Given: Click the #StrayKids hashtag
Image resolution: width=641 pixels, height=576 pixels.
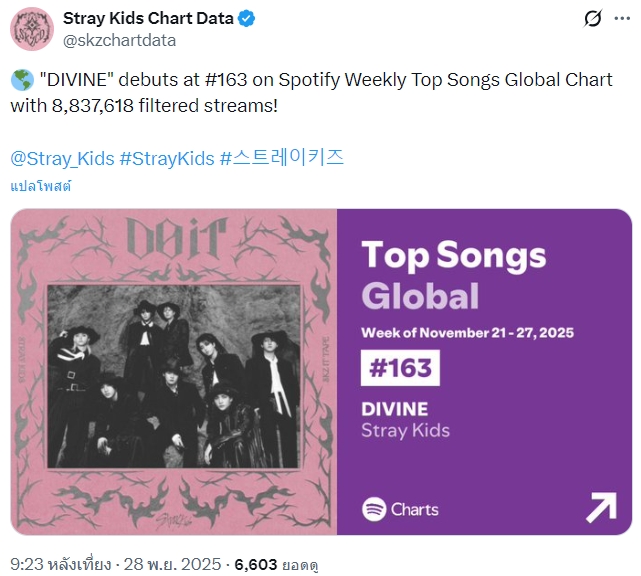Looking at the screenshot, I should pyautogui.click(x=165, y=157).
